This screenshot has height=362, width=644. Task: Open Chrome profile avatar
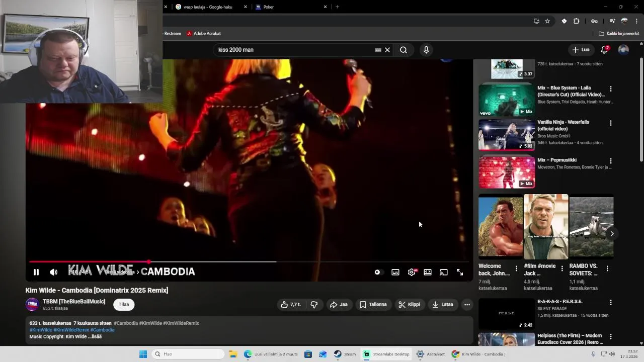[624, 21]
